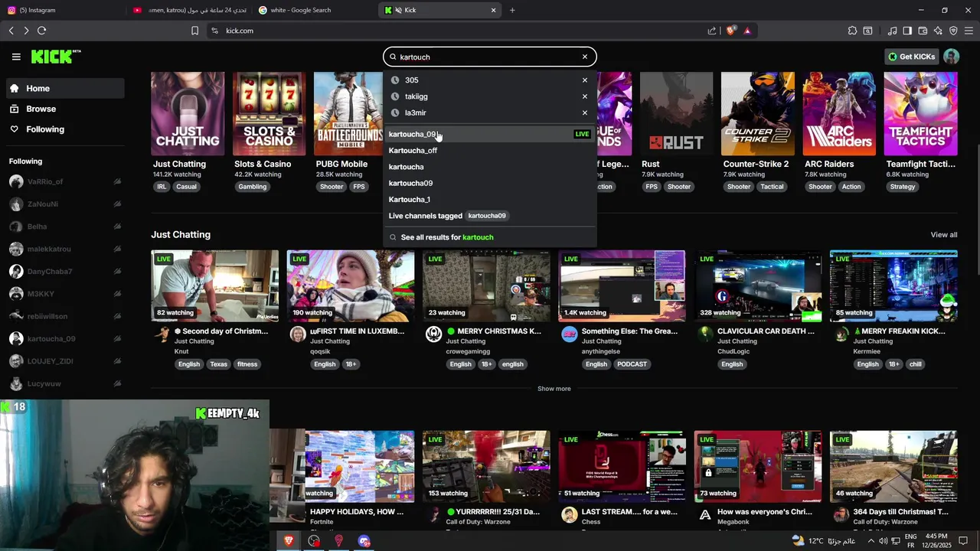
Task: Switch to the white - Google Search tab
Action: pos(314,10)
